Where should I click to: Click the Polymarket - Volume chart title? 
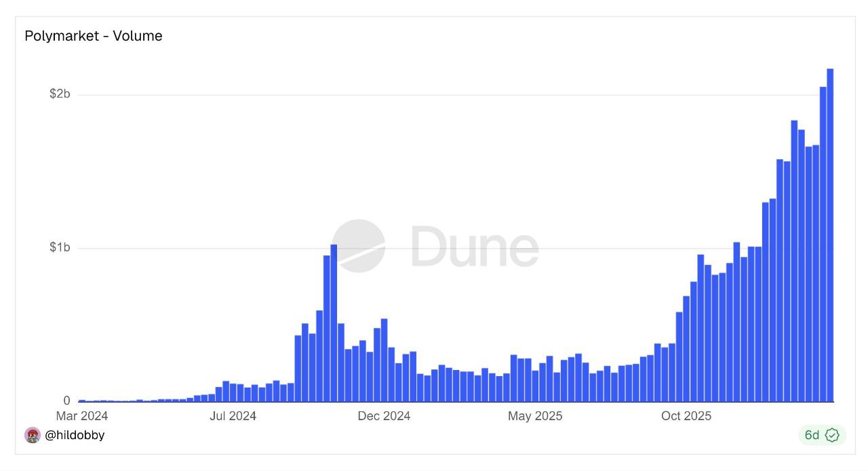94,36
